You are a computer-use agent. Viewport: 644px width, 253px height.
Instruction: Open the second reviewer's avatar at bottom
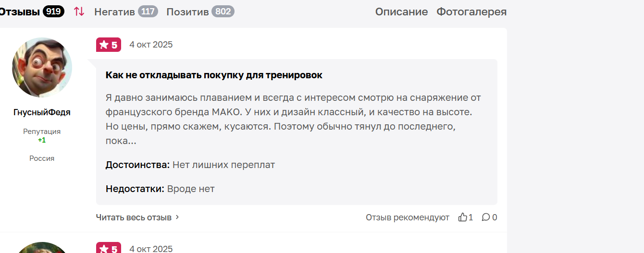pos(42,248)
